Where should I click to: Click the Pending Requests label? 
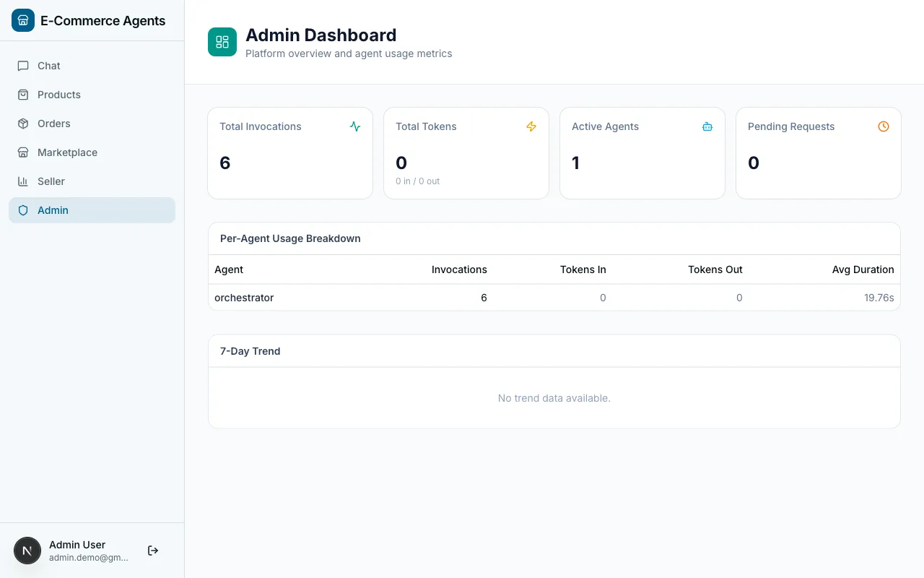pyautogui.click(x=791, y=126)
